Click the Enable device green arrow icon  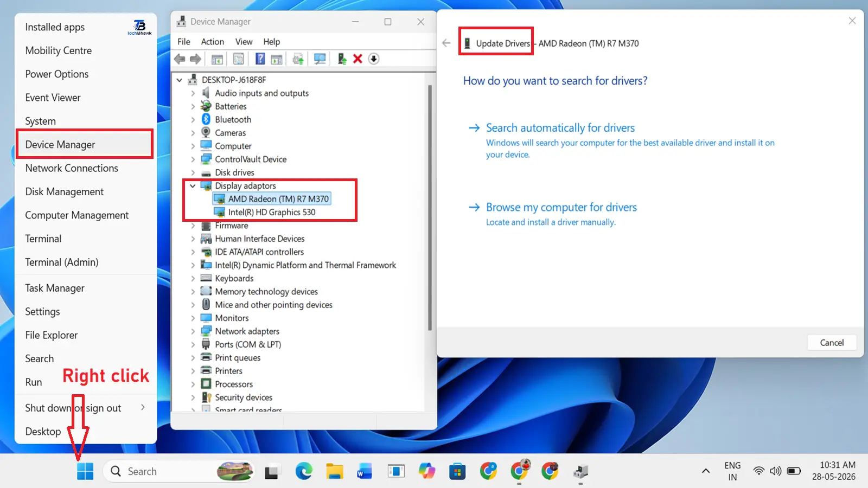(342, 59)
